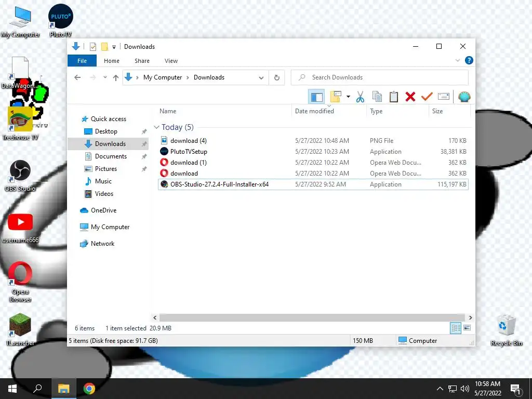Sort by Name column header

tap(224, 111)
